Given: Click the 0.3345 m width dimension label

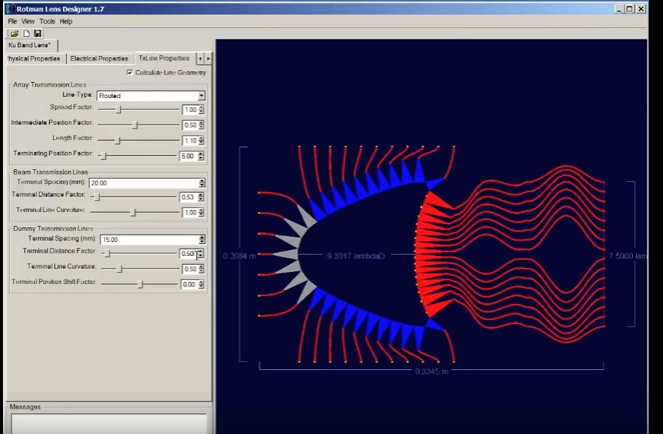Looking at the screenshot, I should click(432, 371).
